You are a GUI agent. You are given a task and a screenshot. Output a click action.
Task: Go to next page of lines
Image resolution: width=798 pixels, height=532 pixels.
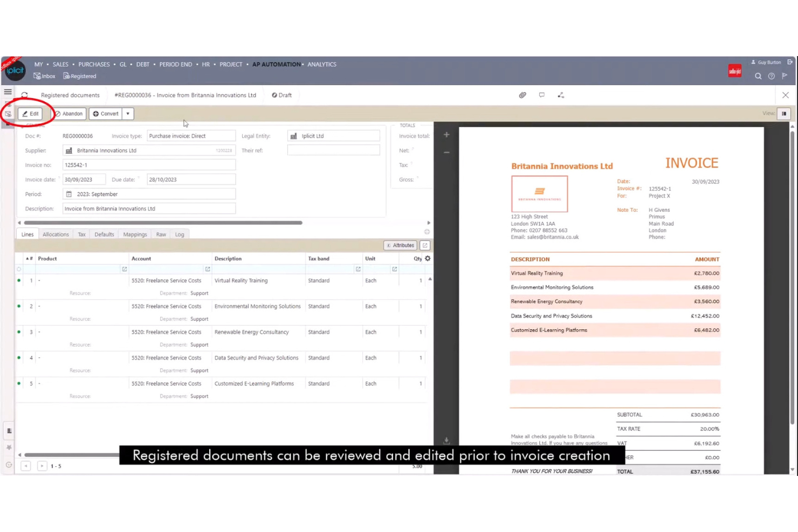(x=42, y=466)
